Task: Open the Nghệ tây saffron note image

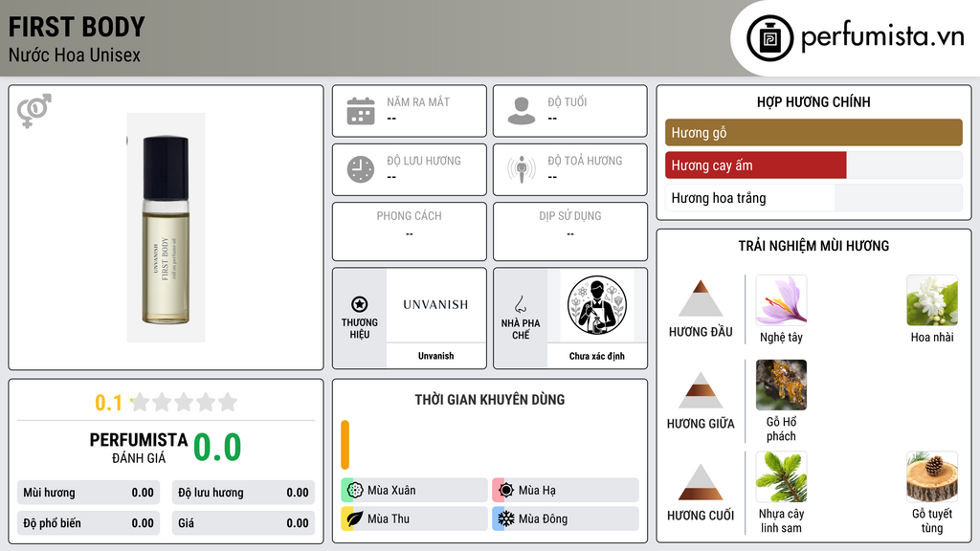Action: pos(781,300)
